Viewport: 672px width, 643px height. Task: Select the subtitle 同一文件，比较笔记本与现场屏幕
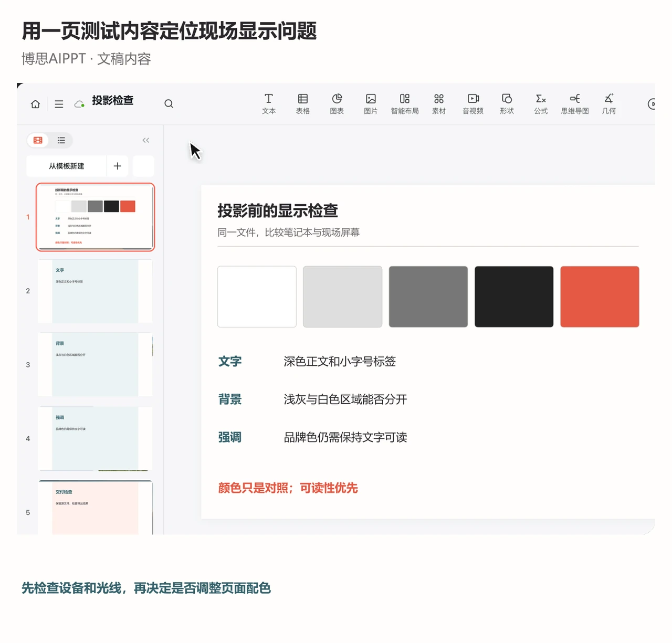click(x=289, y=233)
